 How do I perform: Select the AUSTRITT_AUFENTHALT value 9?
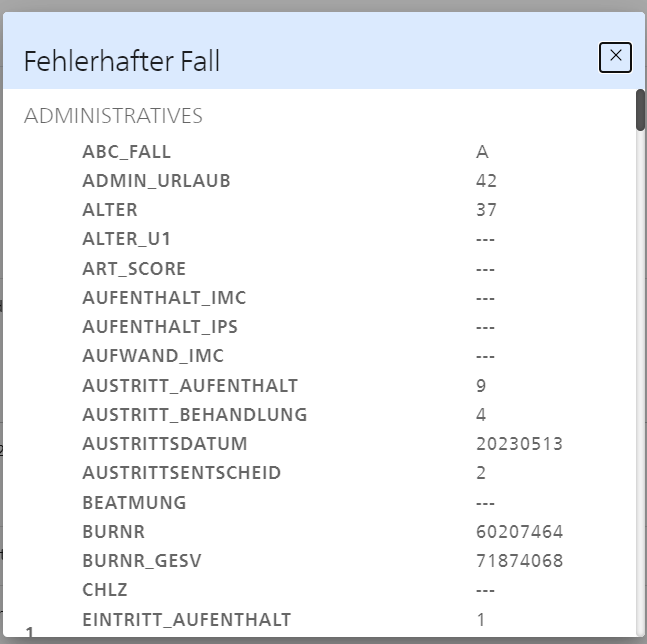pos(481,386)
